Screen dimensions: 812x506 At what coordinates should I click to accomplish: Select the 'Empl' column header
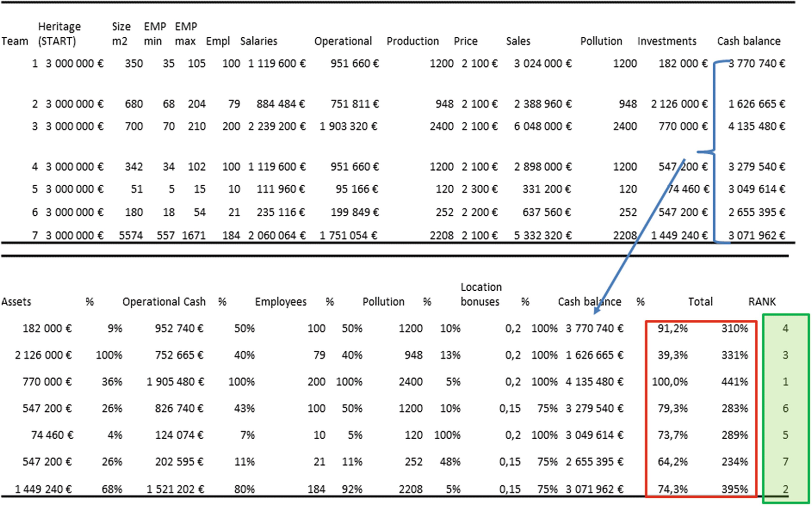[218, 42]
